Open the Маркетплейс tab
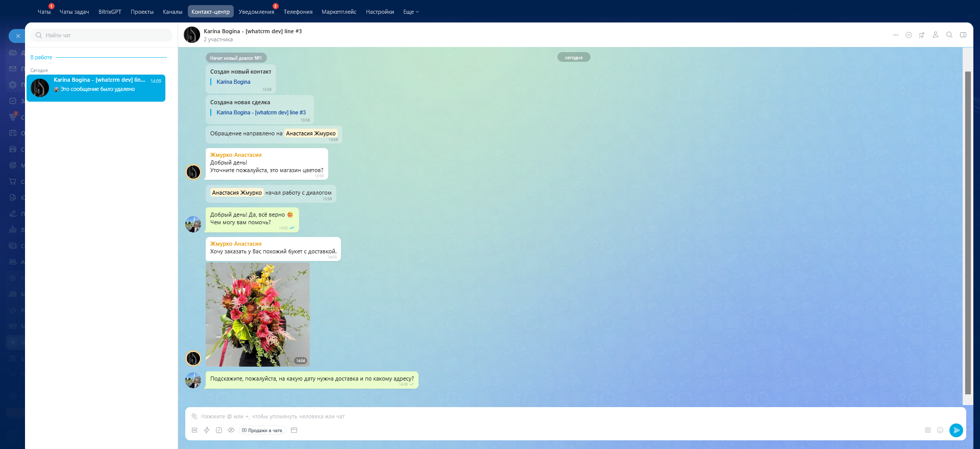 pyautogui.click(x=339, y=12)
